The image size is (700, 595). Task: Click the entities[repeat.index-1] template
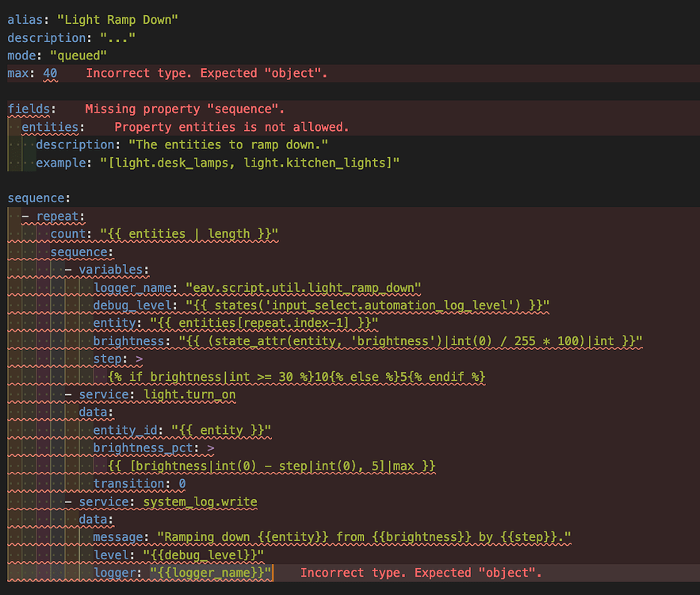tap(264, 323)
